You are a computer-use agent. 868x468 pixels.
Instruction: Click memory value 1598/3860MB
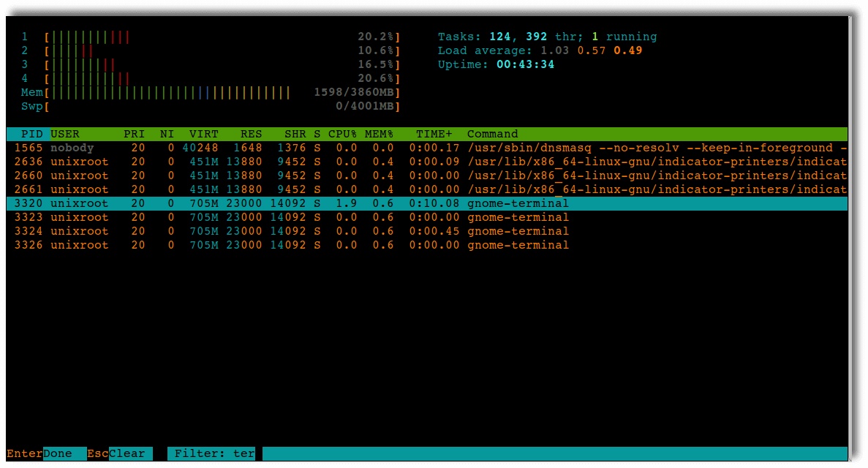coord(354,92)
